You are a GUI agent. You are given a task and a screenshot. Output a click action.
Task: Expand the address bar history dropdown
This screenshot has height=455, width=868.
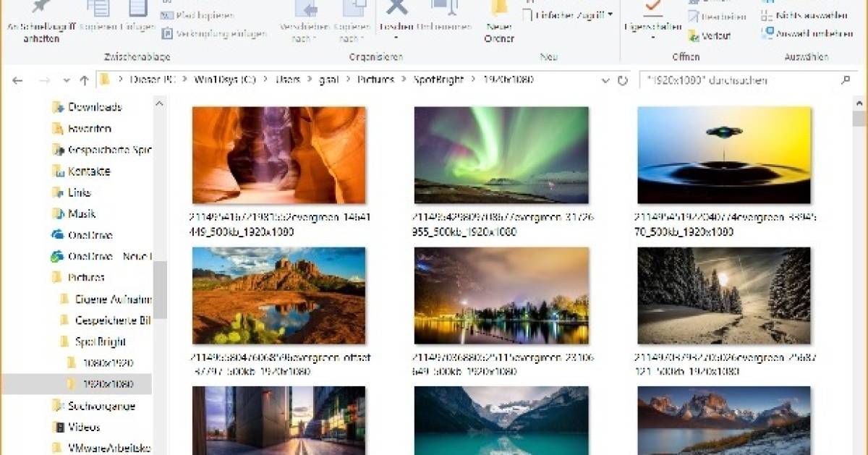point(606,80)
